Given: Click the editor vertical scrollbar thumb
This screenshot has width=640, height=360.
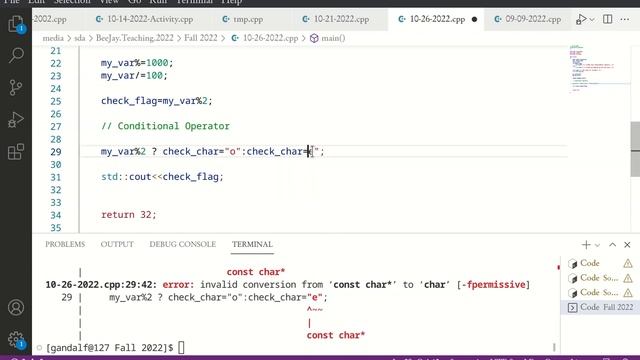Looking at the screenshot, I should pyautogui.click(x=635, y=149).
